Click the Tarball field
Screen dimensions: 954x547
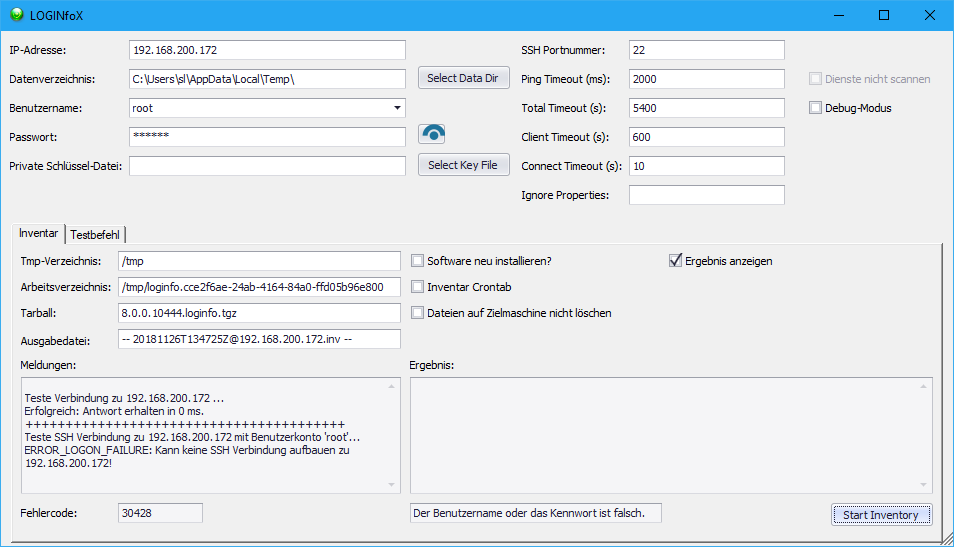[259, 313]
